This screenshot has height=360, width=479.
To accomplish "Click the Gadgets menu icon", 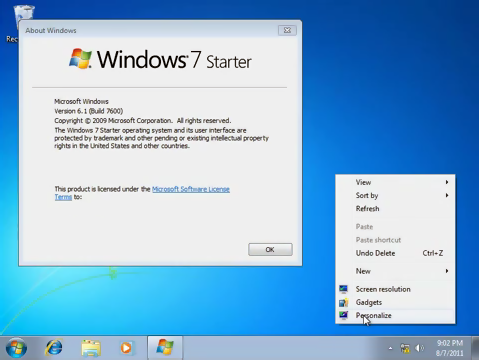I will (x=343, y=302).
